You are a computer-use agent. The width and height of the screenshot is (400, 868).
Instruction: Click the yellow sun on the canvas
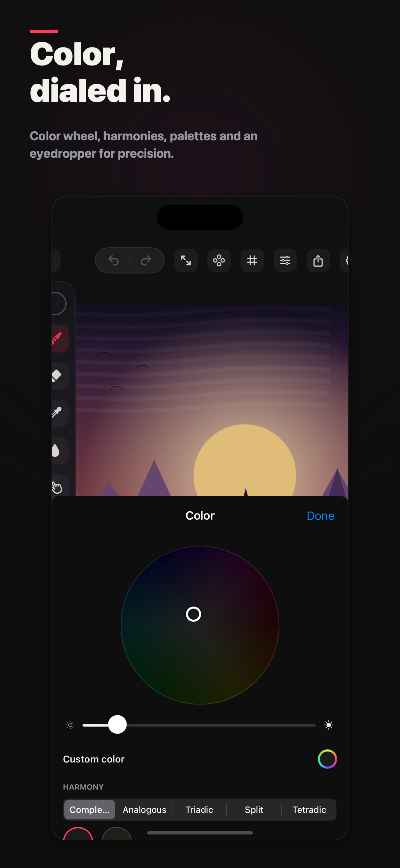(245, 460)
